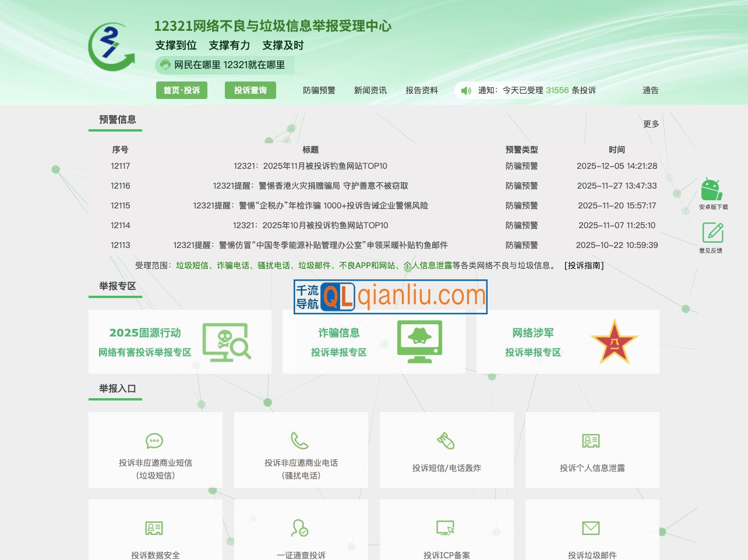Click the 投诉数据安全 entry icon
Image resolution: width=748 pixels, height=560 pixels.
tap(154, 528)
